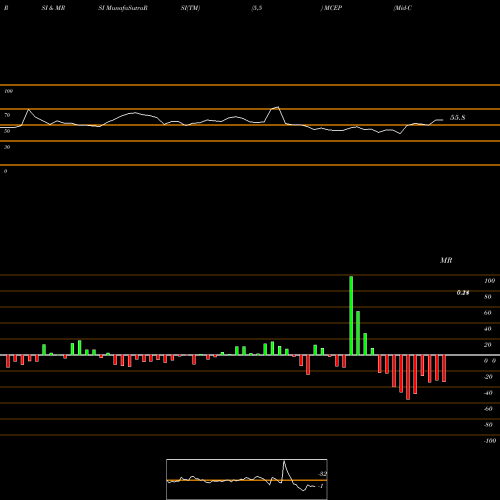Image resolution: width=500 pixels, height=500 pixels.
Task: Click the 40 label on MR axis
Action: point(488,329)
